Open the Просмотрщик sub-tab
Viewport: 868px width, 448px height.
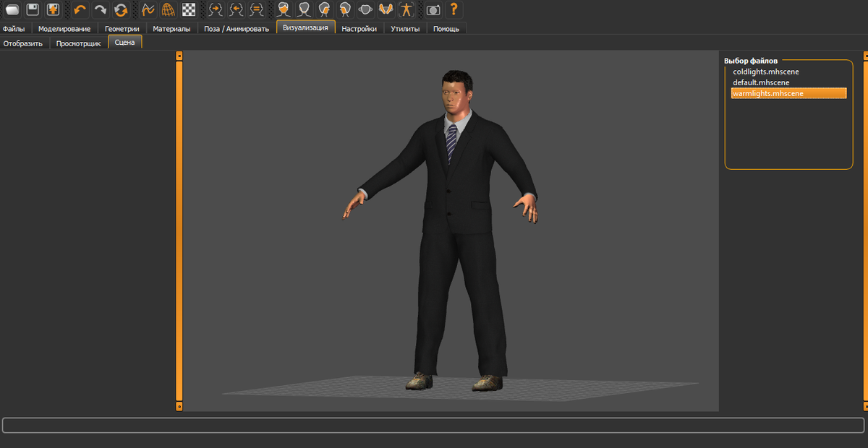click(78, 43)
